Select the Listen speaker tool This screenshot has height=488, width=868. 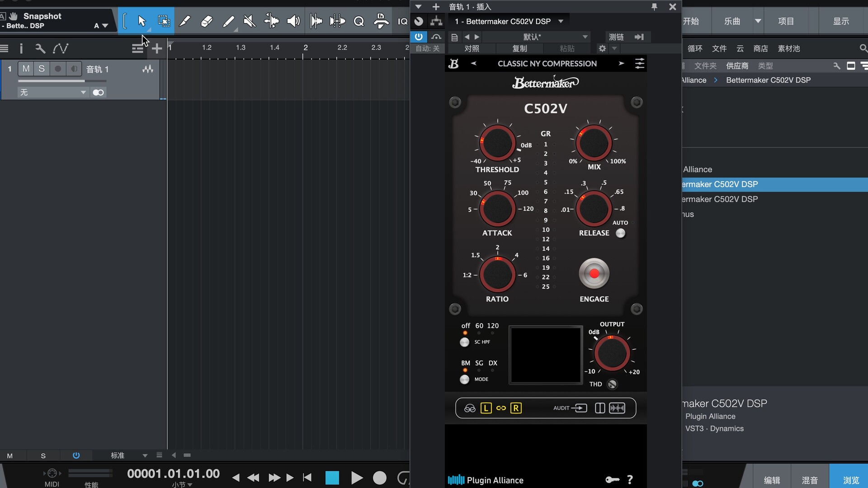click(293, 21)
